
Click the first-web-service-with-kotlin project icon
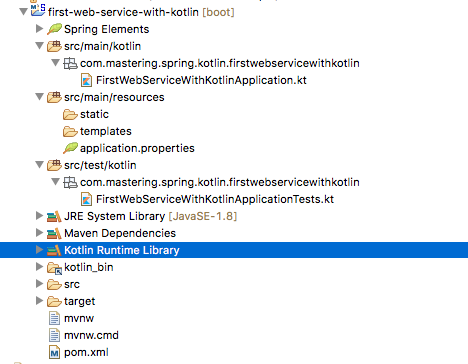(38, 11)
